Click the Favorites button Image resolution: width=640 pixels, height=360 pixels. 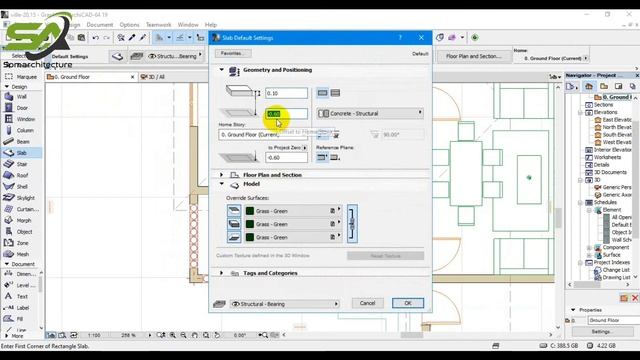(x=233, y=53)
